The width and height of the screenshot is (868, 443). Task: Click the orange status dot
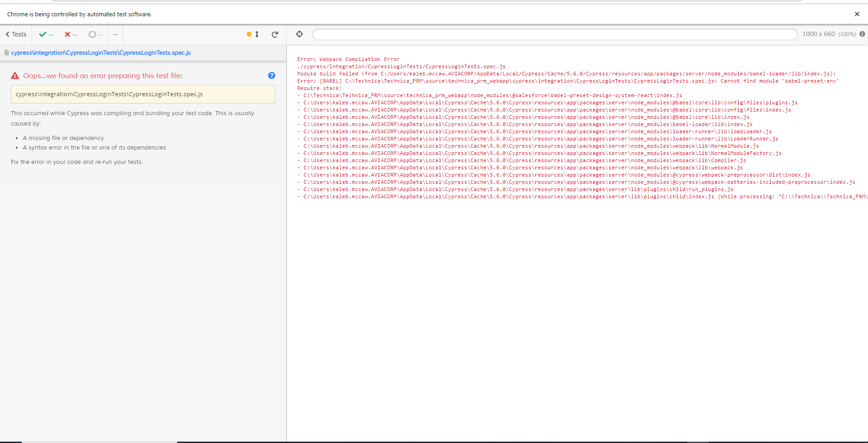pos(249,34)
